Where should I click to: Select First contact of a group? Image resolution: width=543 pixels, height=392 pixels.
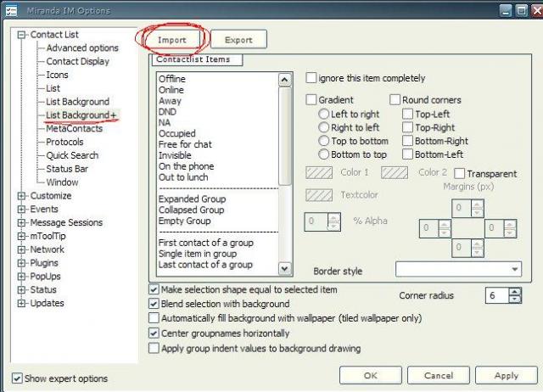pyautogui.click(x=205, y=243)
